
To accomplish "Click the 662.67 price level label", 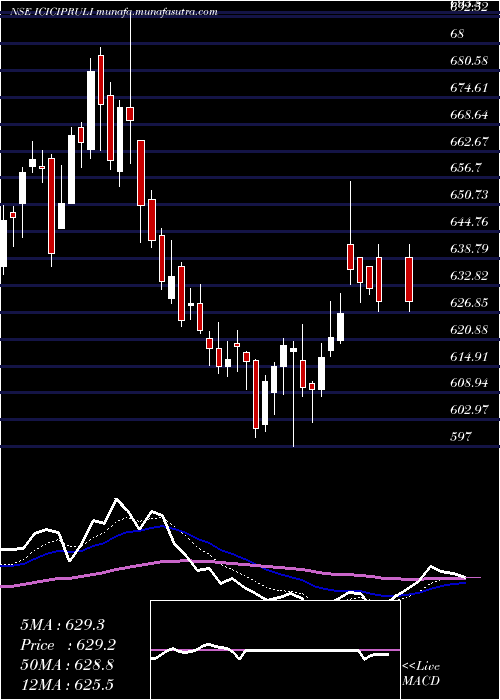I will tap(469, 142).
